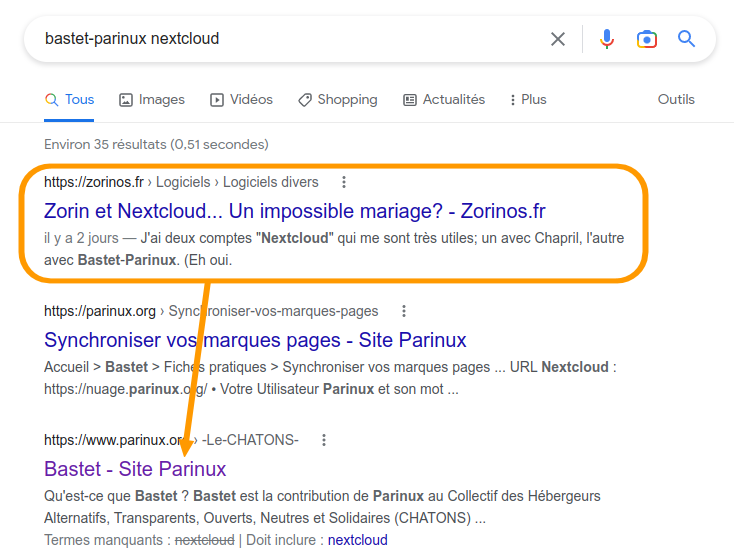This screenshot has height=560, width=734.
Task: Click the https://zorinos.fr breadcrumb URL
Action: [94, 182]
